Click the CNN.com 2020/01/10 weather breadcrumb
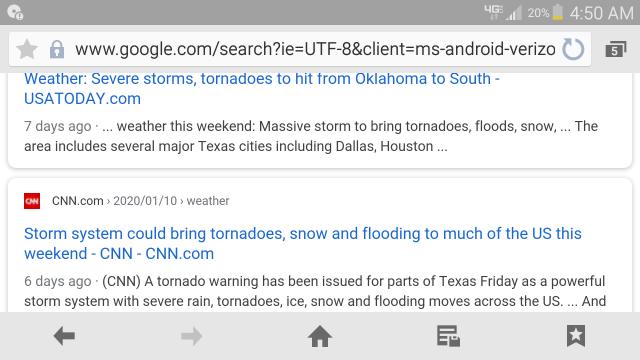This screenshot has width=640, height=360. pyautogui.click(x=140, y=201)
